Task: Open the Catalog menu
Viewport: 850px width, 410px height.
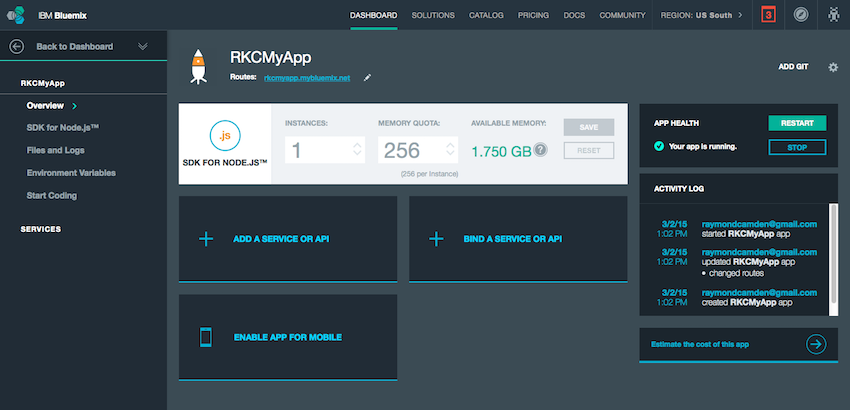Action: coord(486,15)
